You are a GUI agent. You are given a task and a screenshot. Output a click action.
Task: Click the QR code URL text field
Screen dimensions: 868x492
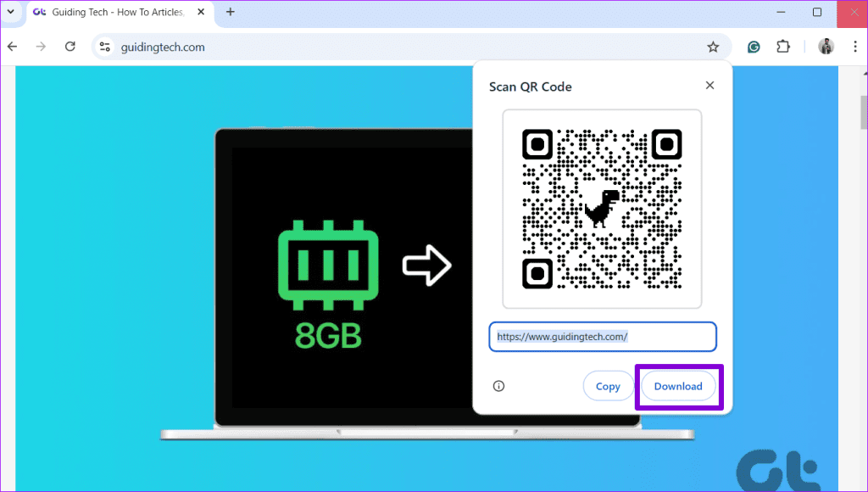[x=603, y=337]
